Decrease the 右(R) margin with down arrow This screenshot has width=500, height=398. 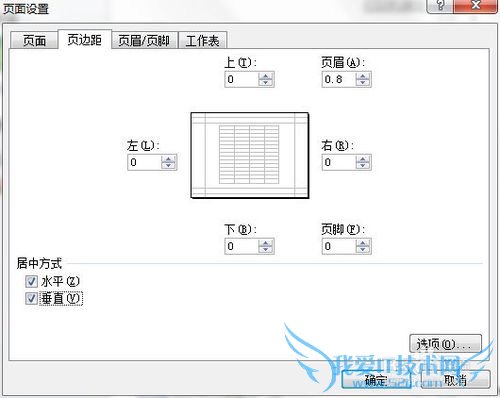363,166
